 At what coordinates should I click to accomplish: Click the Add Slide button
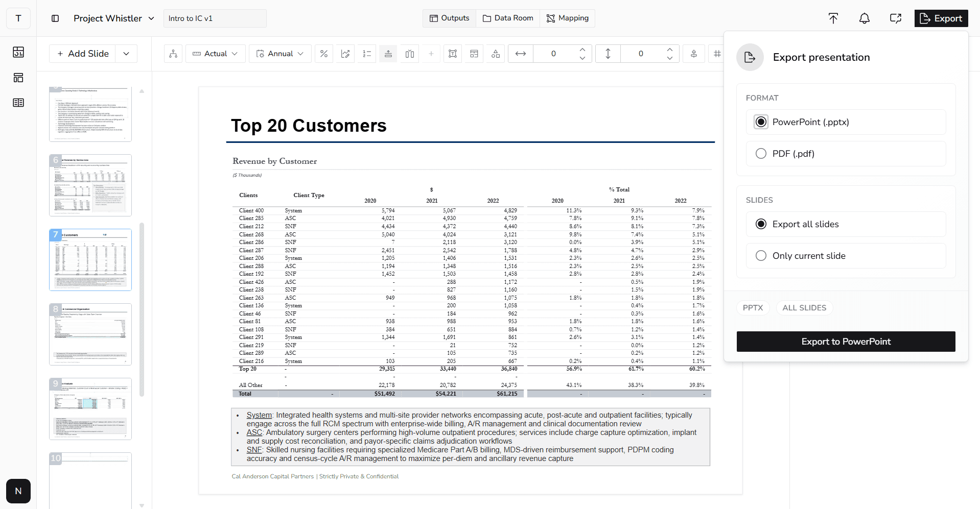[82, 53]
